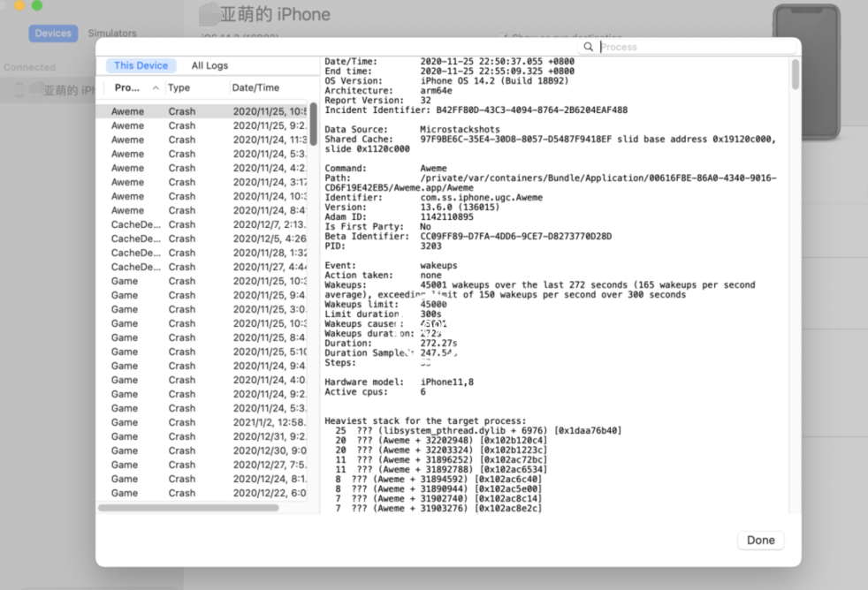Select Aweme crash from 2020/11/24, 11:3
The image size is (868, 590).
(202, 140)
